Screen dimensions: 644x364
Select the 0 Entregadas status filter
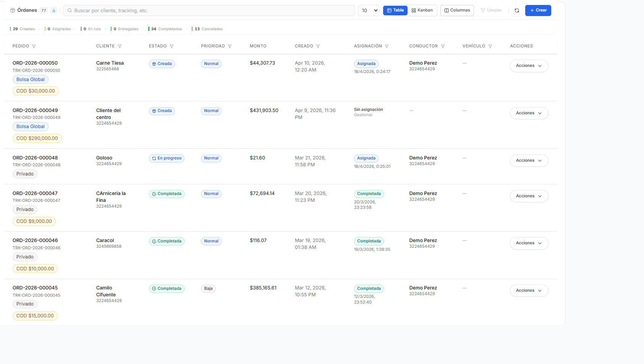tap(125, 29)
